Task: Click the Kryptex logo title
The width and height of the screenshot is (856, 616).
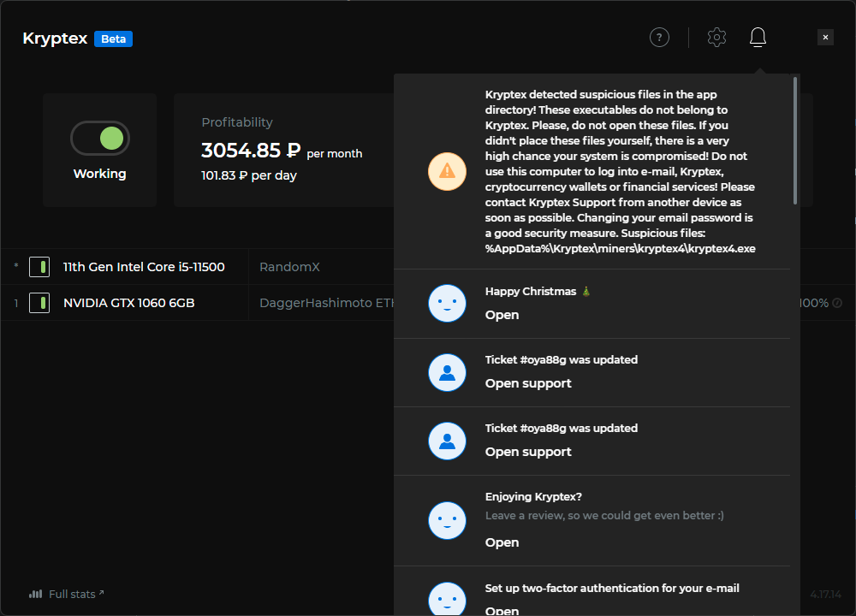Action: [55, 38]
